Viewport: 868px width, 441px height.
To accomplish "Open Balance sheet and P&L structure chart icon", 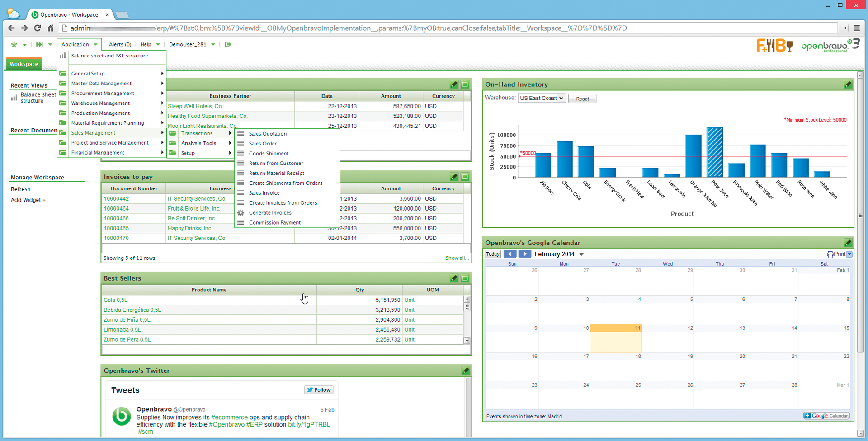I will (62, 56).
